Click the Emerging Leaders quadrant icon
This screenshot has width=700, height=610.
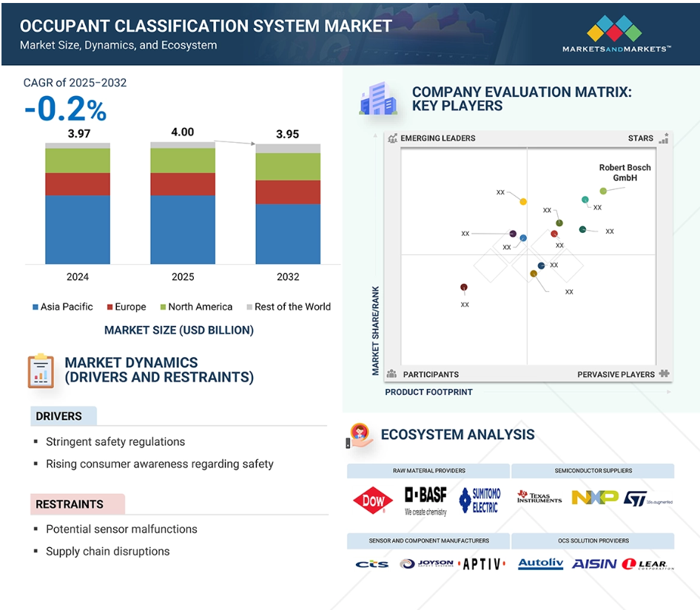(x=392, y=138)
